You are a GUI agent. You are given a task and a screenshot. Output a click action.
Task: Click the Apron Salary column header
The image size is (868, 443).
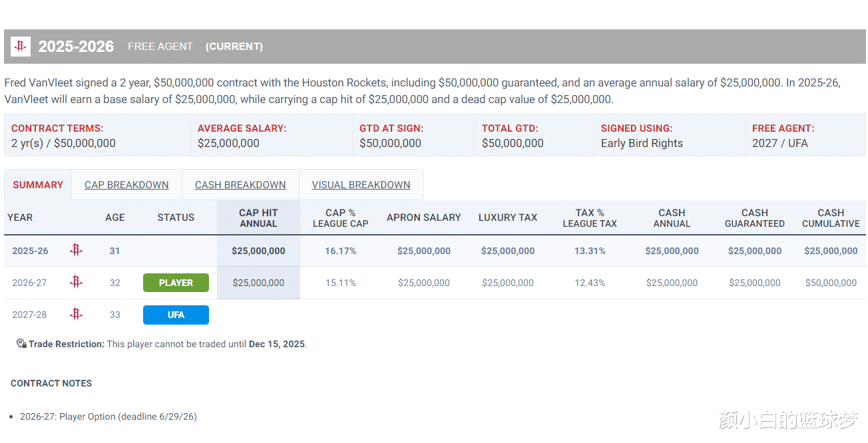tap(423, 218)
